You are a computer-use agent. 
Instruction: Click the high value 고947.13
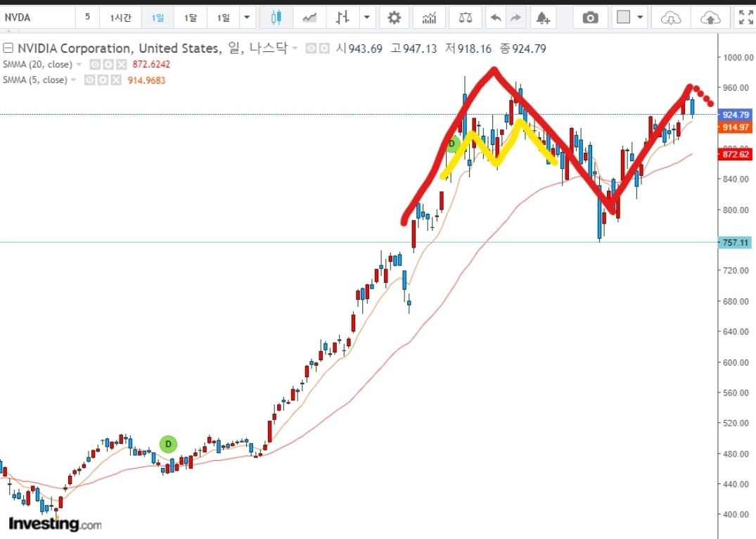[x=414, y=49]
